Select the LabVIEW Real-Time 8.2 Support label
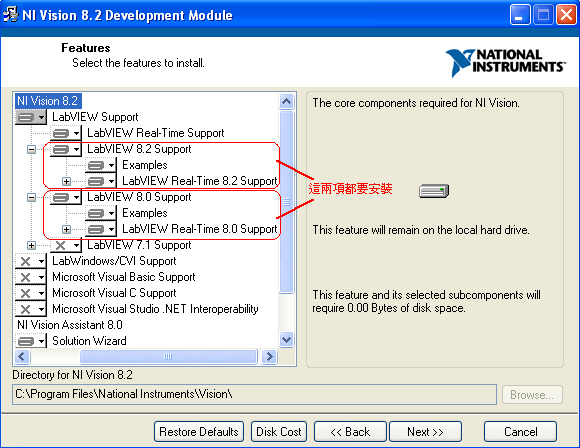Screen dimensions: 580x448 [200, 181]
